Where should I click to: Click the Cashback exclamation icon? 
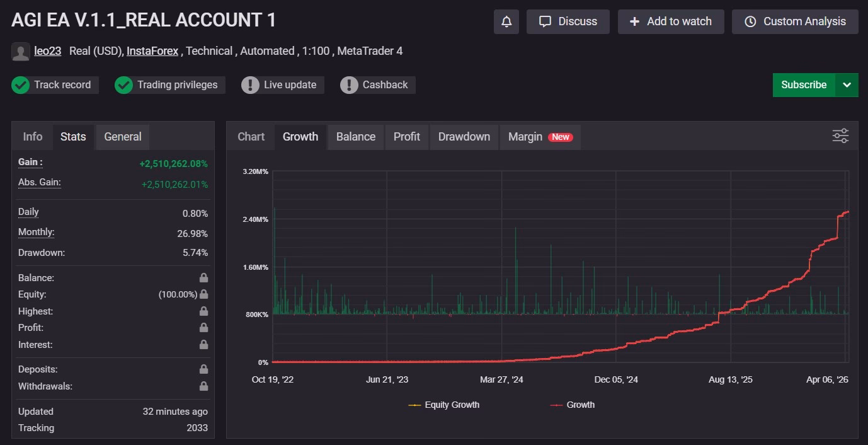(x=349, y=85)
